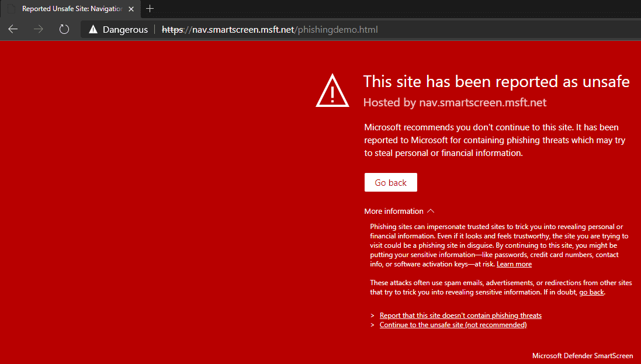
Task: Click inside the address bar URL
Action: coord(269,29)
